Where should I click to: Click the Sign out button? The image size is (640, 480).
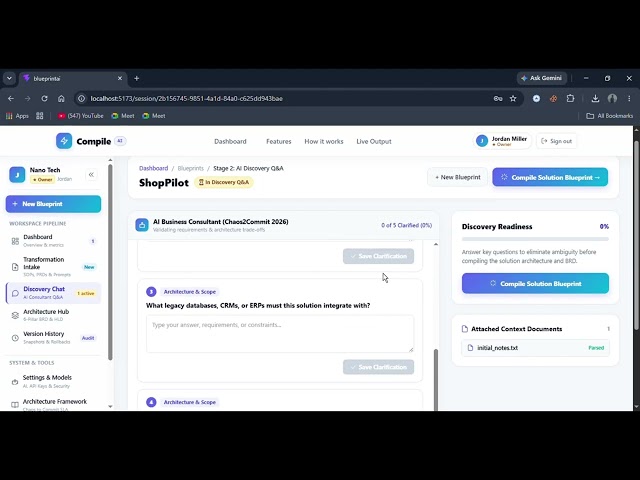[x=556, y=141]
